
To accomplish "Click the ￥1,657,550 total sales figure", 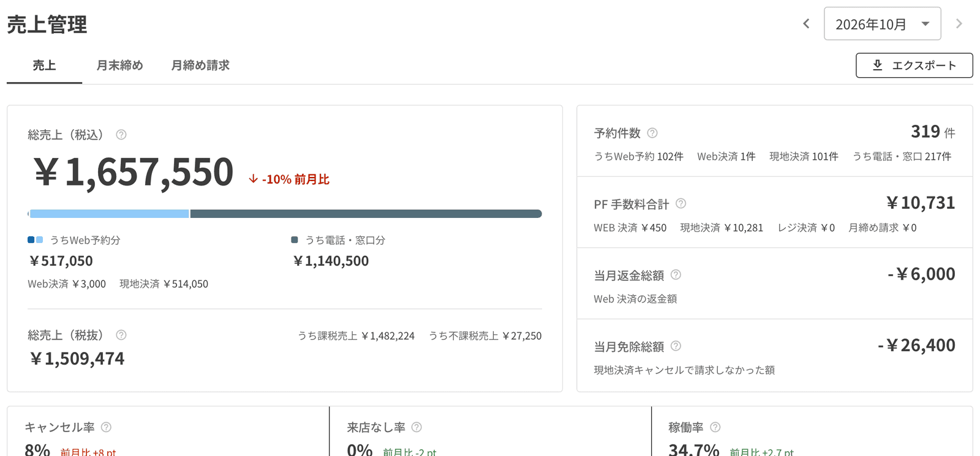I will tap(134, 171).
